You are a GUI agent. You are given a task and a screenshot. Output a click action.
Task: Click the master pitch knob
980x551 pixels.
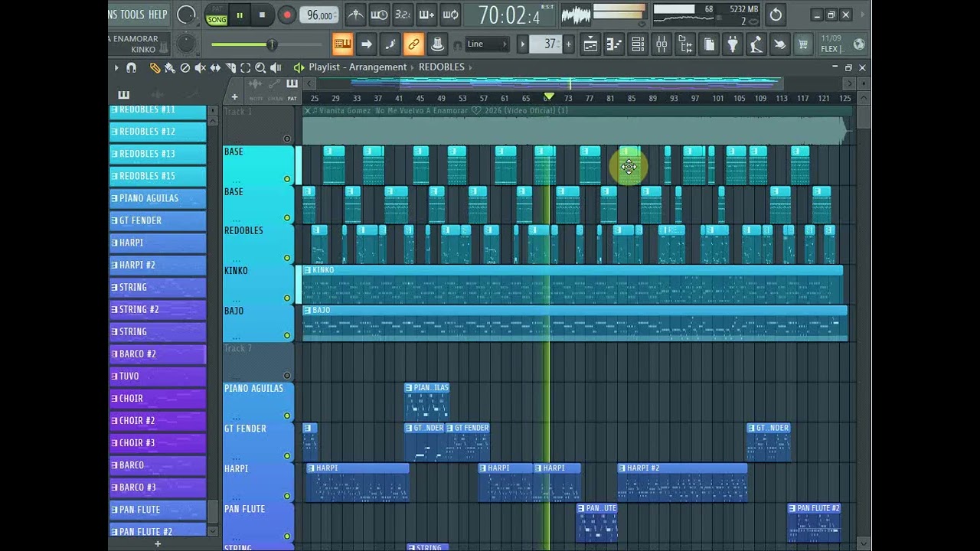(186, 44)
